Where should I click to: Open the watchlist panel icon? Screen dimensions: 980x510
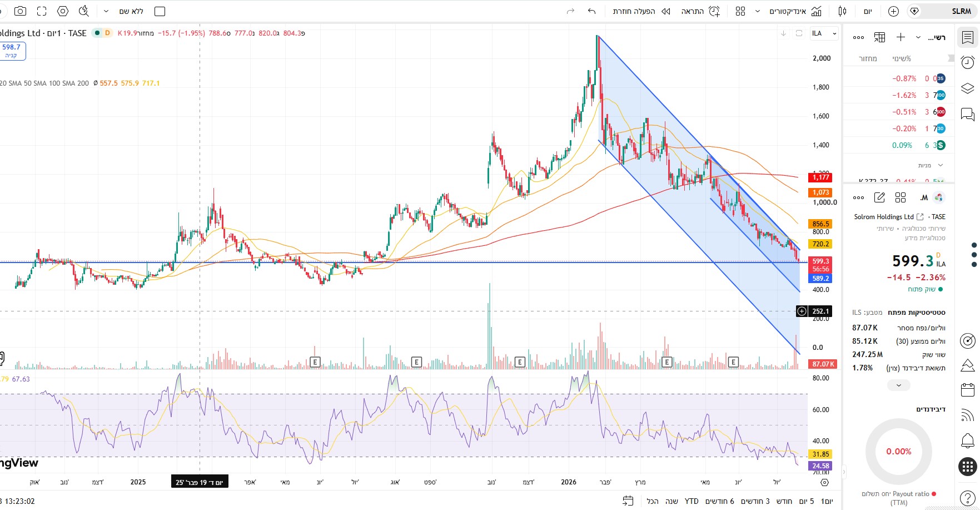point(968,37)
